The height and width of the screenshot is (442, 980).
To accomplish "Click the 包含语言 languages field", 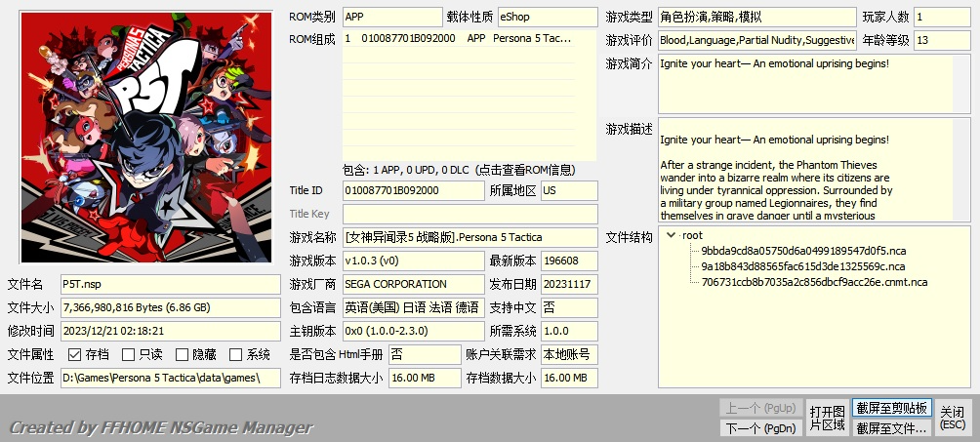I will coord(413,307).
